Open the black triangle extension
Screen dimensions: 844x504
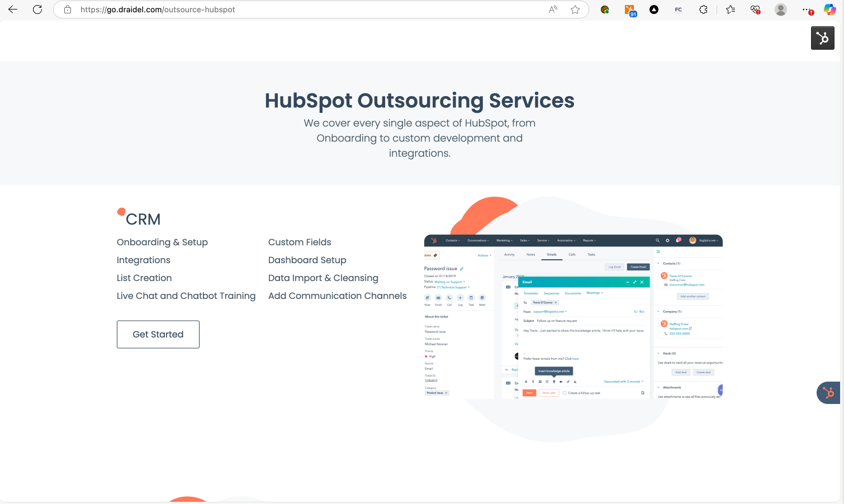tap(654, 9)
